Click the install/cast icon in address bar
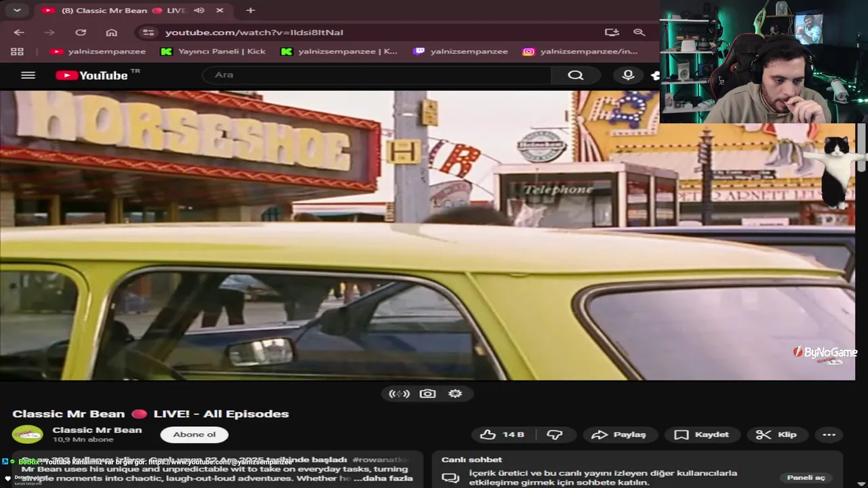Screen dimensions: 868x488 [612, 32]
